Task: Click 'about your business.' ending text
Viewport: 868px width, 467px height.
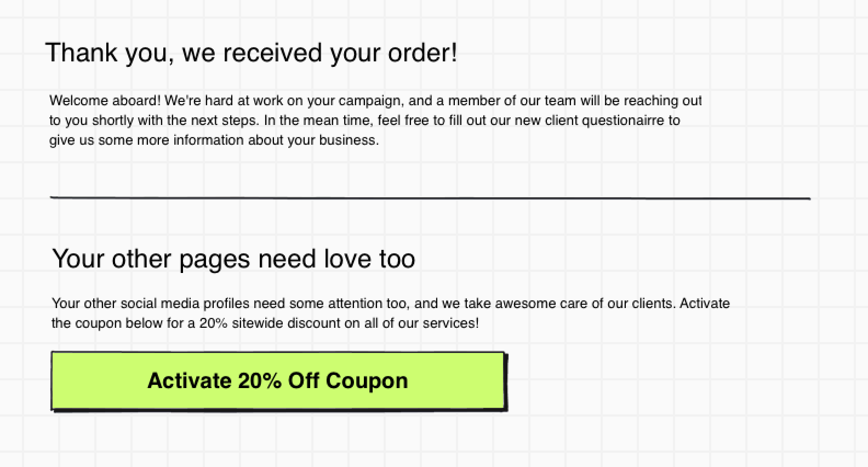Action: (313, 140)
